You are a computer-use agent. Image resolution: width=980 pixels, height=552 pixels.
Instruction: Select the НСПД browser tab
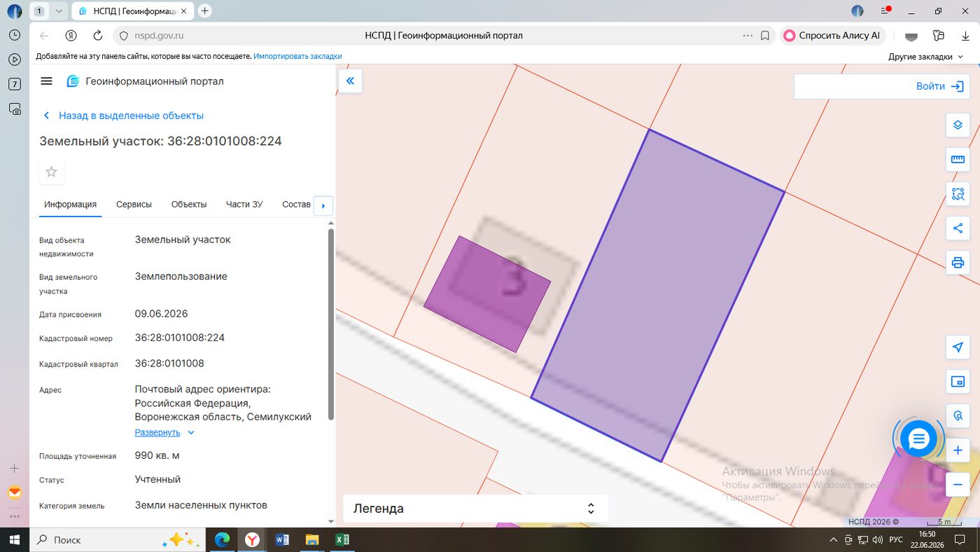(134, 11)
